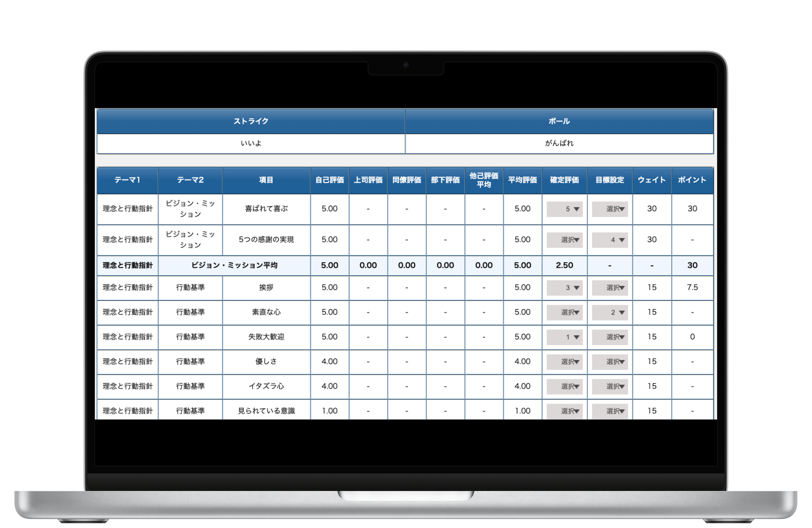Open 目標設定 dropdown for イタズラ心 row
Viewport: 812px width, 528px height.
click(610, 386)
